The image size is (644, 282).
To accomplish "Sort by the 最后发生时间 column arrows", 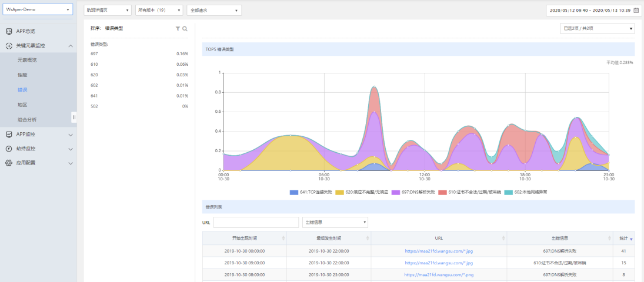I will (368, 239).
